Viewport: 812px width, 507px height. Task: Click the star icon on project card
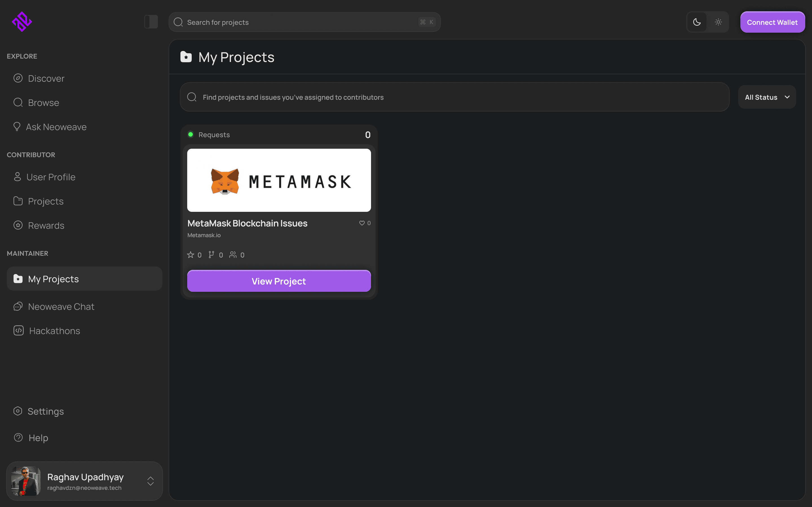(x=191, y=255)
